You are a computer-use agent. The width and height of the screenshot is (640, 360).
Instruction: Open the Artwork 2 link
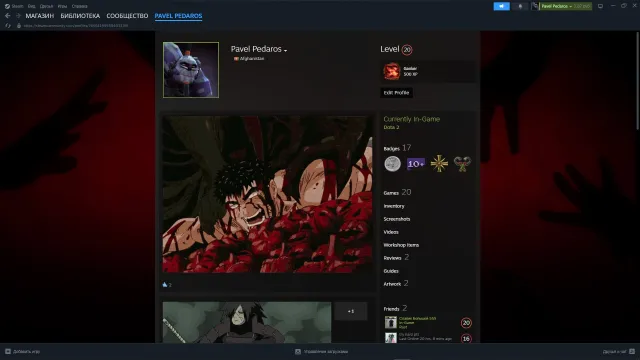coord(396,283)
